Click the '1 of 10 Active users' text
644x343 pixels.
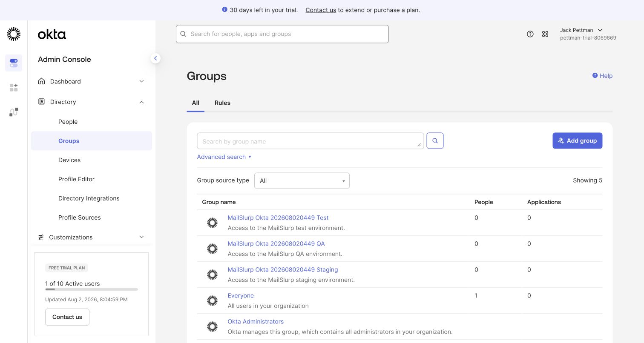pyautogui.click(x=72, y=283)
